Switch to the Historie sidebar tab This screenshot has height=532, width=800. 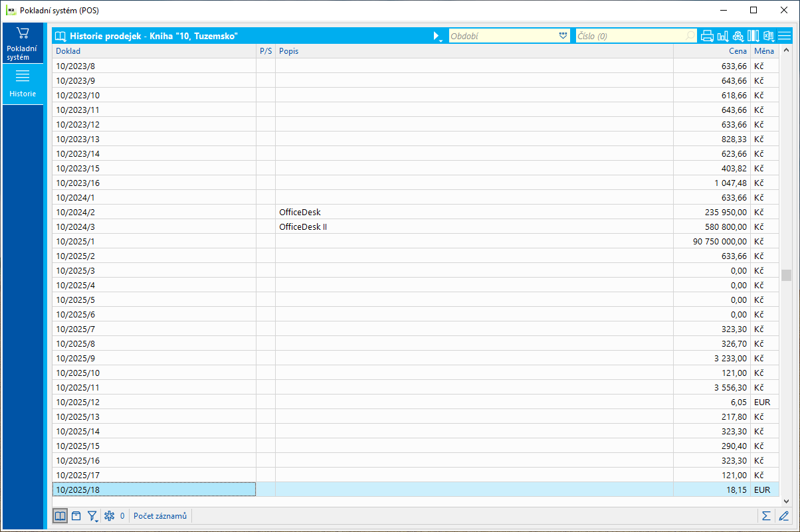tap(23, 84)
